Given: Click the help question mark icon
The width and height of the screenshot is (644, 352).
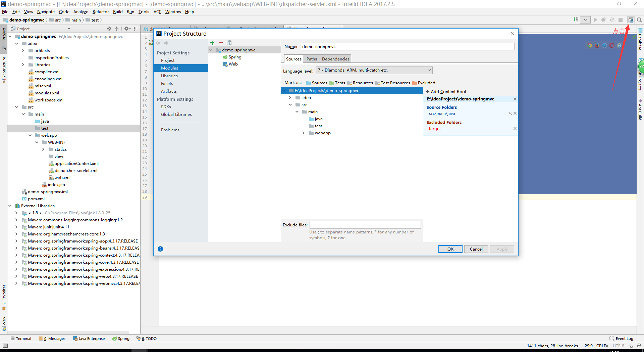Looking at the screenshot, I should [x=160, y=249].
